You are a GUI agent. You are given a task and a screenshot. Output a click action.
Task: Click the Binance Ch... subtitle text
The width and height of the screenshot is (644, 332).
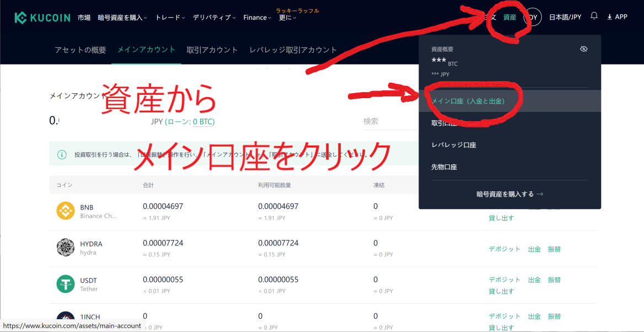click(99, 216)
